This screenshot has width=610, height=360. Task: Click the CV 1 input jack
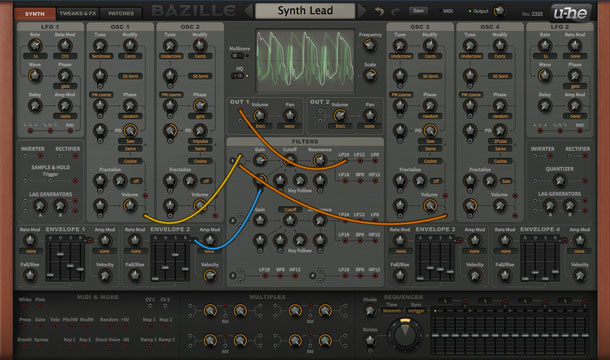click(150, 306)
